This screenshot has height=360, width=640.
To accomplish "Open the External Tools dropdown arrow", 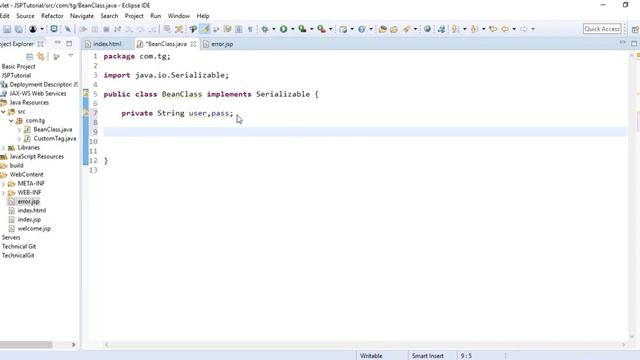I will 331,29.
